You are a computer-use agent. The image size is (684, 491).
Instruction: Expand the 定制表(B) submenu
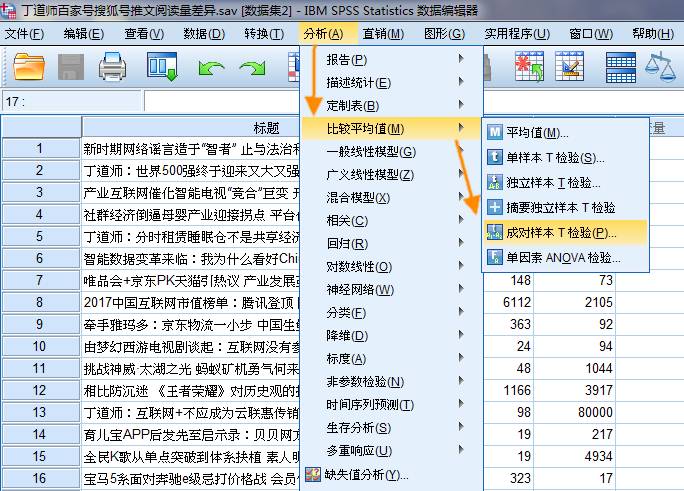(x=391, y=106)
